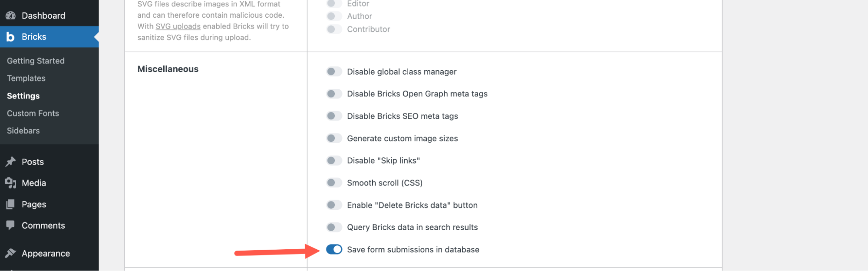Click the Bricks logo icon
868x271 pixels.
11,36
